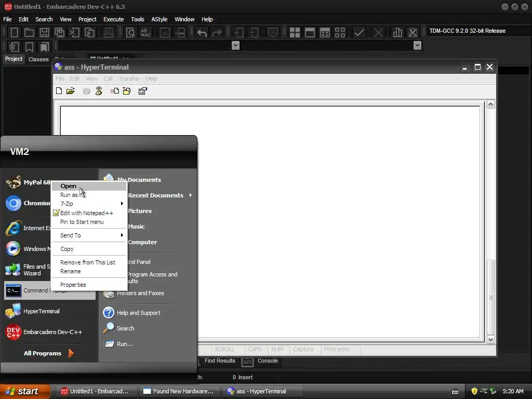Open the first empty combo box dropdown arrow
The width and height of the screenshot is (532, 399).
(x=235, y=46)
